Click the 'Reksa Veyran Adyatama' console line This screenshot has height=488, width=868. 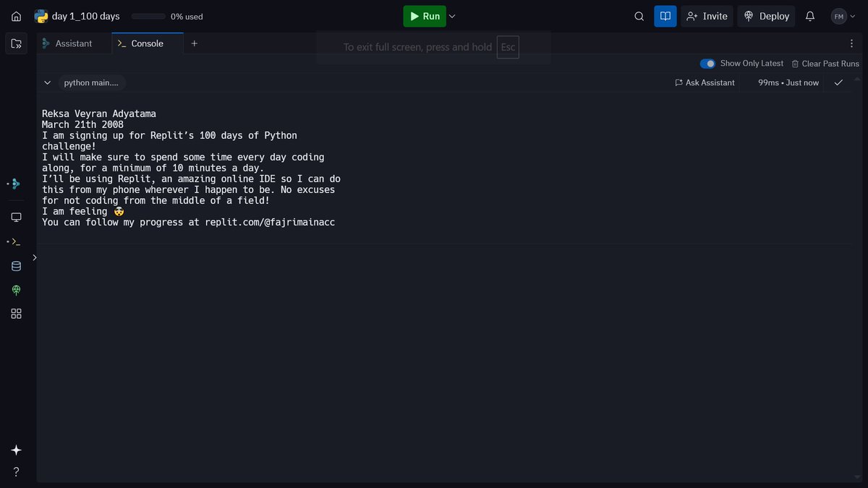[x=99, y=114]
